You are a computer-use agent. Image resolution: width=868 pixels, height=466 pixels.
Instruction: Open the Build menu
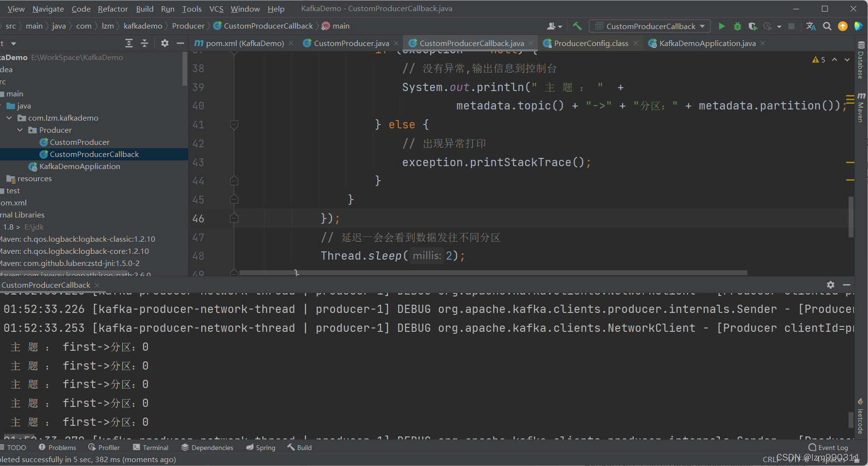(145, 9)
